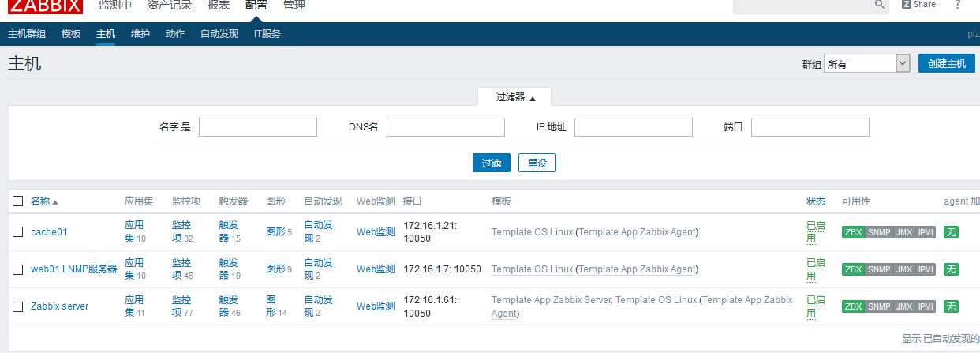
Task: Click SNMP badge for web01 LNMP服务器
Action: tap(879, 269)
